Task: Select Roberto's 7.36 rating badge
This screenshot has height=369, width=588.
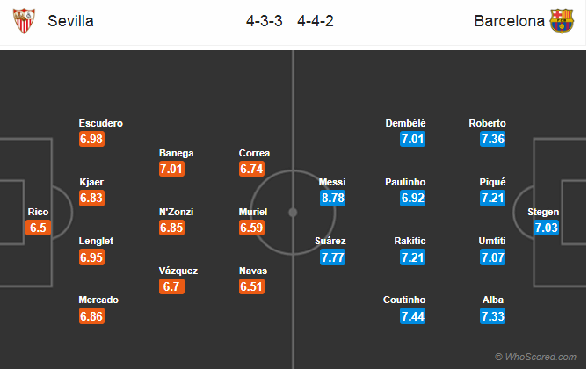Action: [x=493, y=139]
